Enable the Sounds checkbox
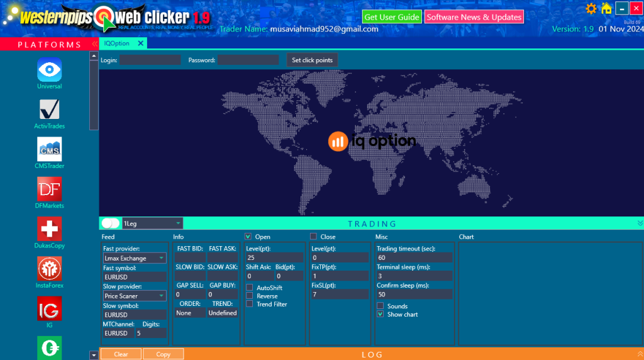The width and height of the screenshot is (644, 360). [x=380, y=306]
